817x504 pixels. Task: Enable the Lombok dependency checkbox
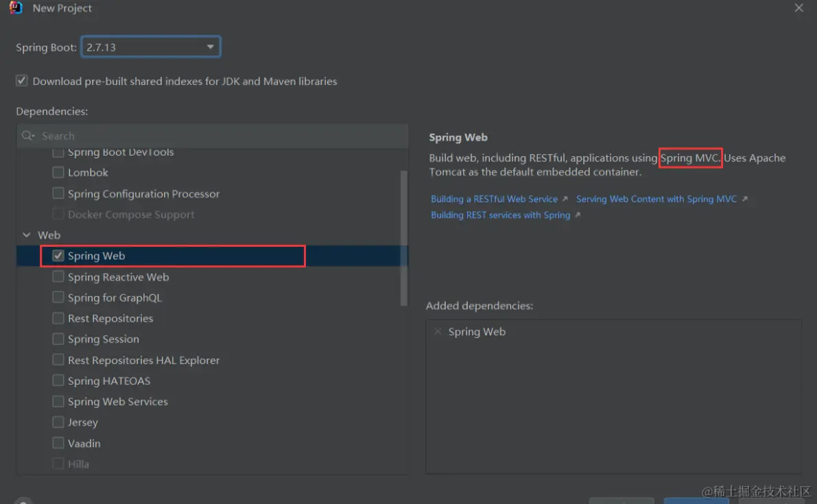click(x=58, y=172)
